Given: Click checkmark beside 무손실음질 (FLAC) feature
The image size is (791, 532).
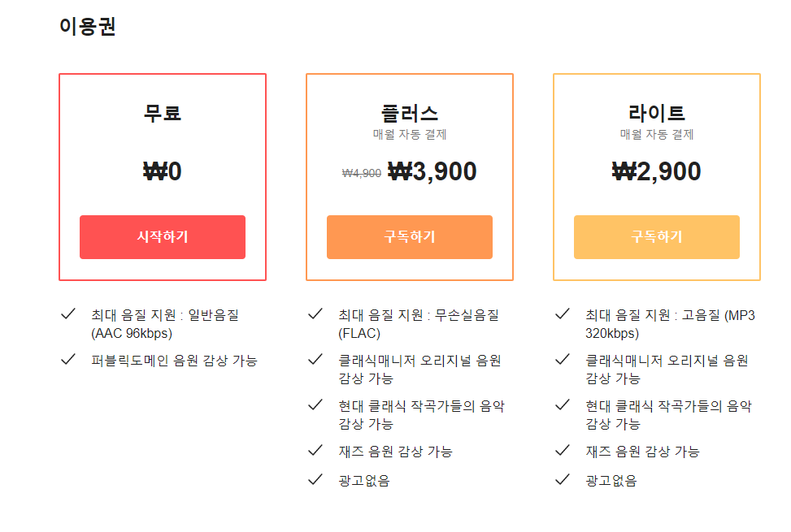Looking at the screenshot, I should point(315,314).
